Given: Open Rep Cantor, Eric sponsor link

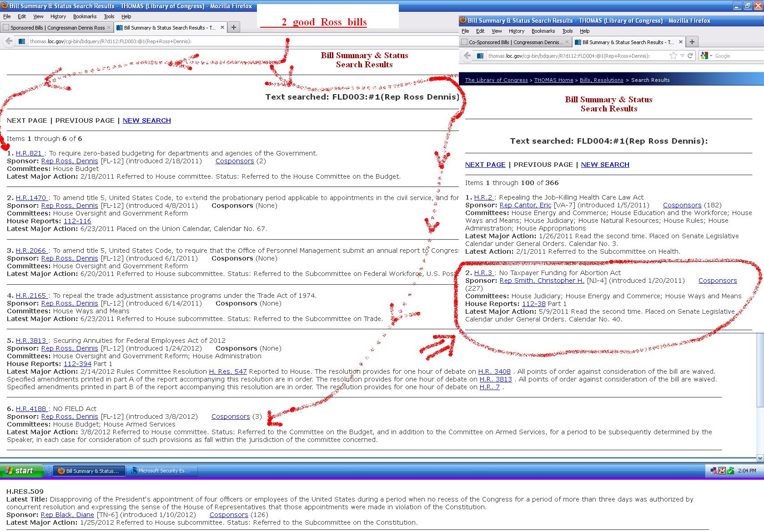Looking at the screenshot, I should [x=525, y=205].
